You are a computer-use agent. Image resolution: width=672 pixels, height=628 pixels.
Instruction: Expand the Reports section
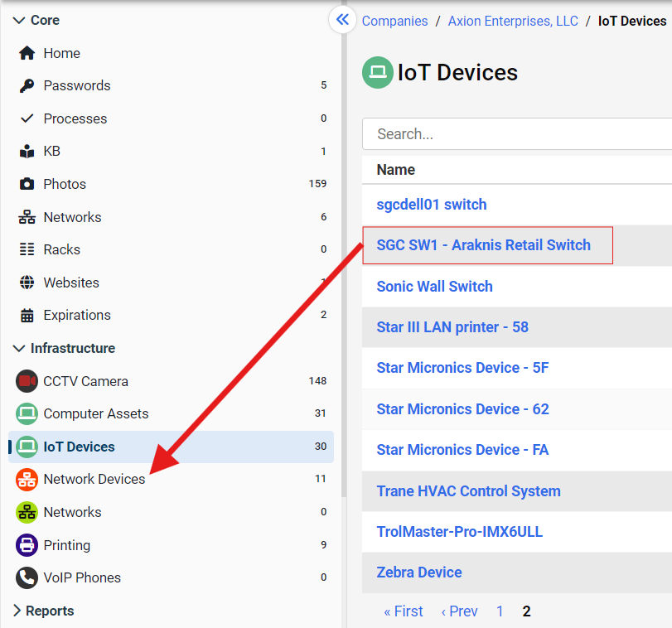click(x=19, y=611)
